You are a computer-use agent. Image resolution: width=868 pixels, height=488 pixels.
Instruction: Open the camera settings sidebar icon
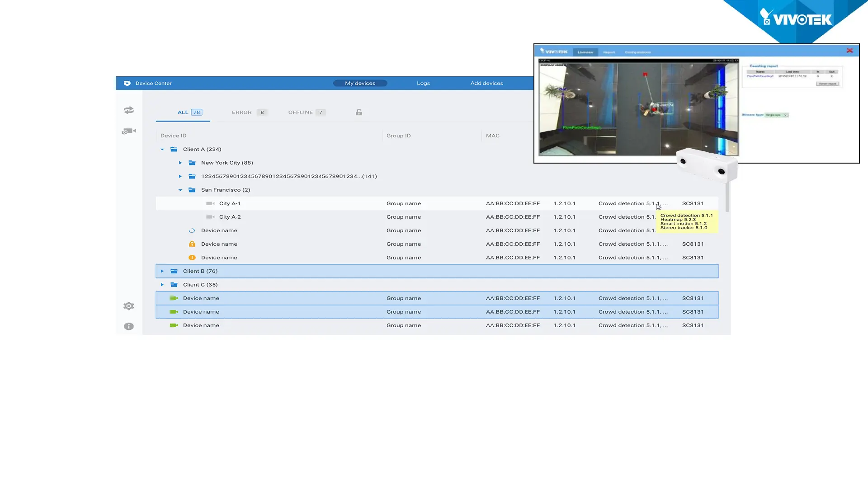click(129, 131)
